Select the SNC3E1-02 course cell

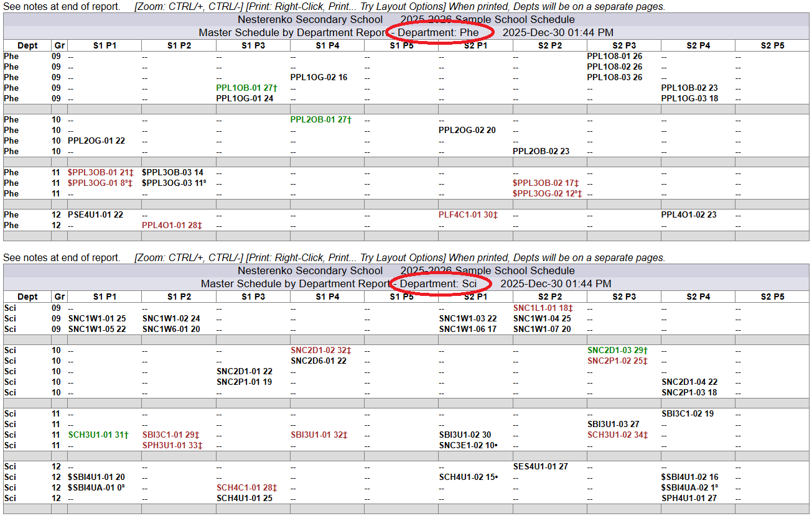(x=468, y=446)
